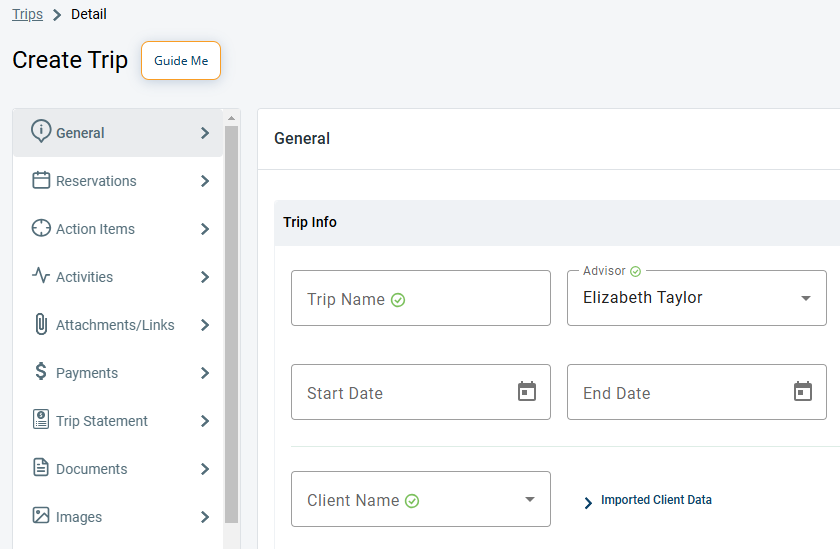840x549 pixels.
Task: Expand the General section chevron
Action: tap(205, 133)
